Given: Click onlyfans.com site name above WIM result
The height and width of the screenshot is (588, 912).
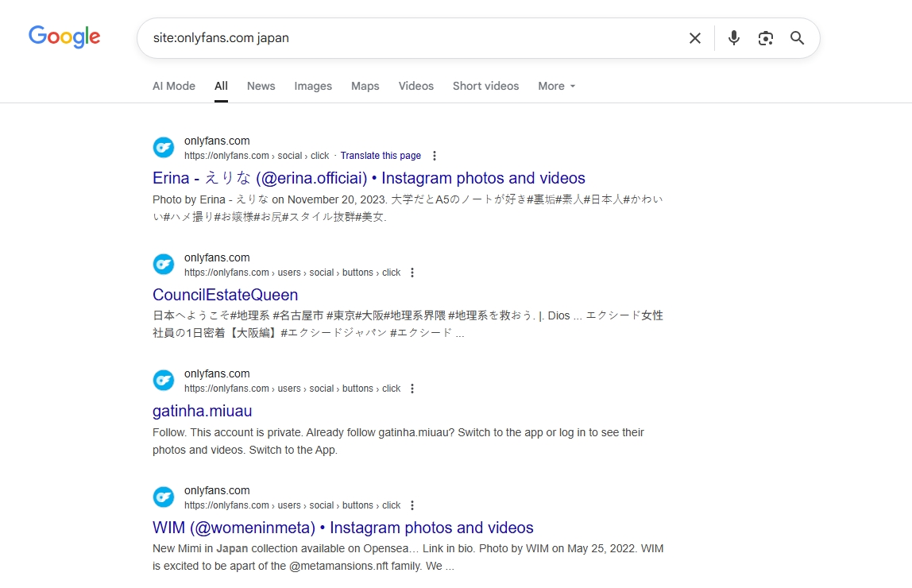Looking at the screenshot, I should pos(217,491).
